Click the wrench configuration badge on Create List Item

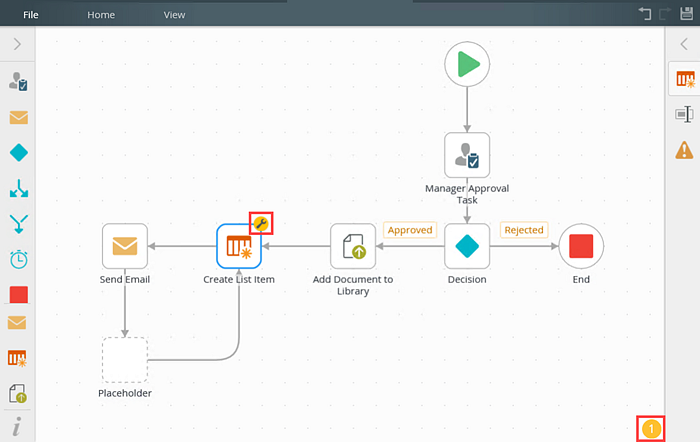tap(261, 223)
